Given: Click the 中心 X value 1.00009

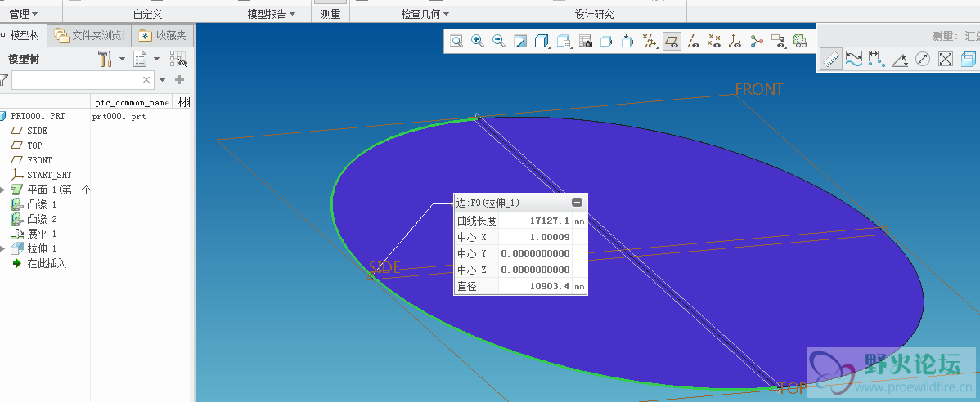Looking at the screenshot, I should coord(551,237).
